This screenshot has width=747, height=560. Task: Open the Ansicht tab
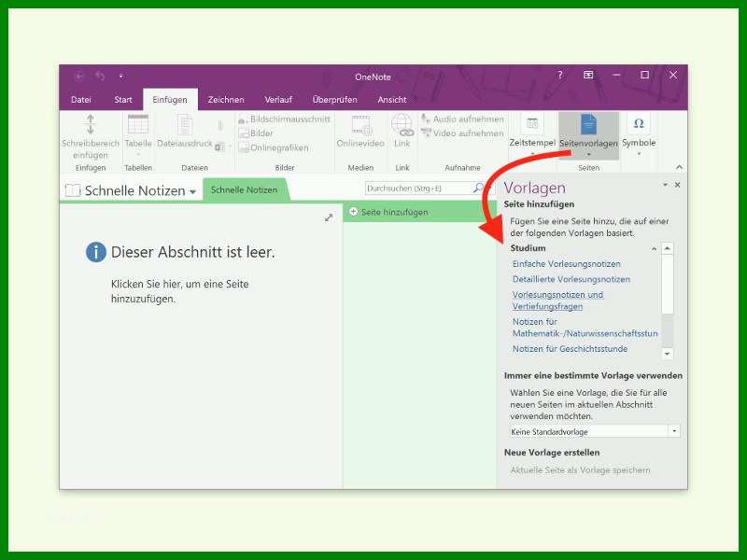coord(392,100)
